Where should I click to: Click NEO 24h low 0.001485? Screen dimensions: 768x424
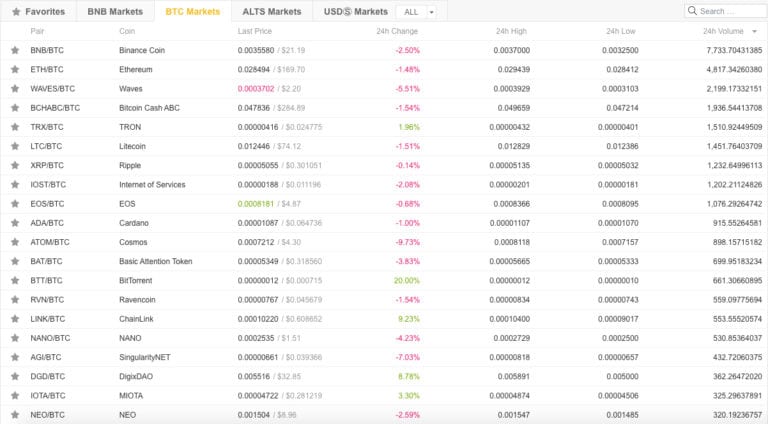(623, 415)
